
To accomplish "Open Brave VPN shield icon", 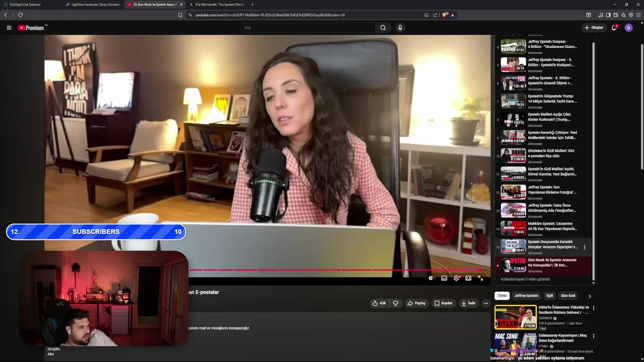I will [x=631, y=15].
